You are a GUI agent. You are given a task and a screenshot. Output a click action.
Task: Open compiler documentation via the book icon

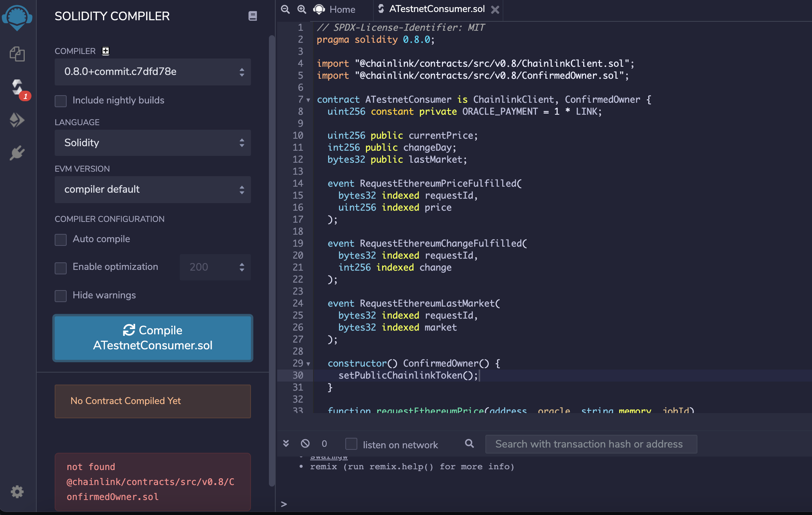pos(253,16)
